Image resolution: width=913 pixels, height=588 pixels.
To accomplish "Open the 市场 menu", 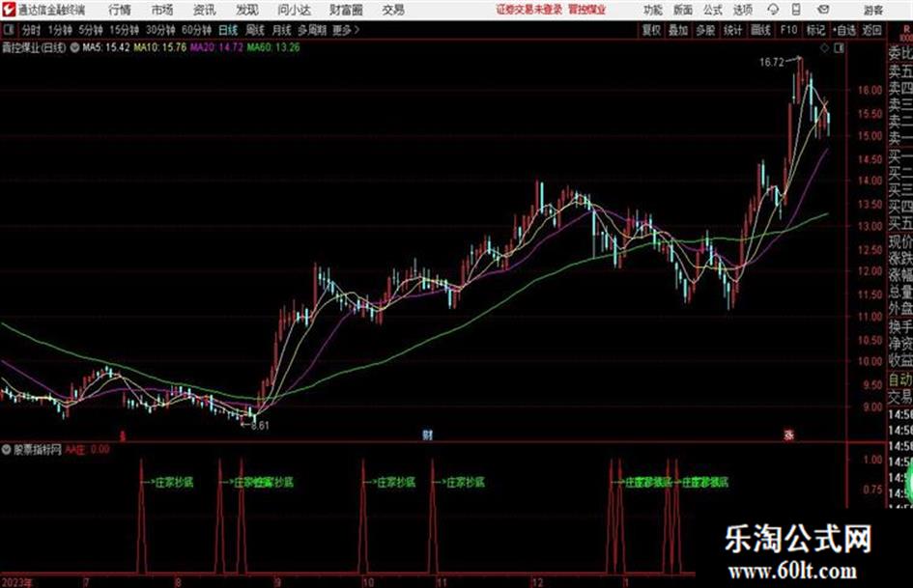I will [x=162, y=10].
